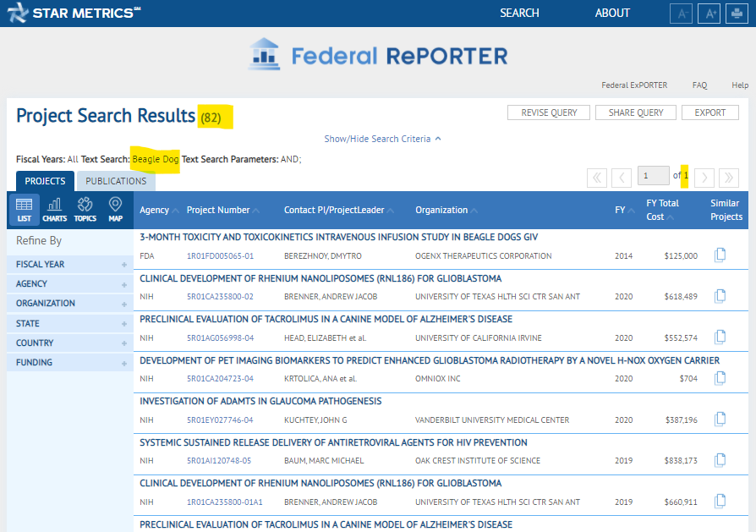Show similar projects for 5R01EY027746-04
Image resolution: width=756 pixels, height=532 pixels.
point(720,420)
